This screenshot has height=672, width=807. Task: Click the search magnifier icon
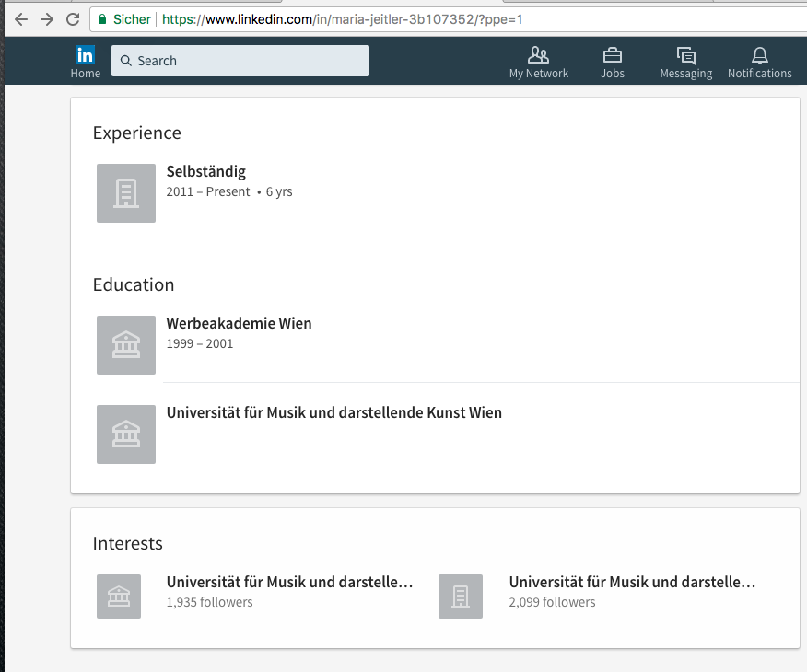(x=125, y=61)
